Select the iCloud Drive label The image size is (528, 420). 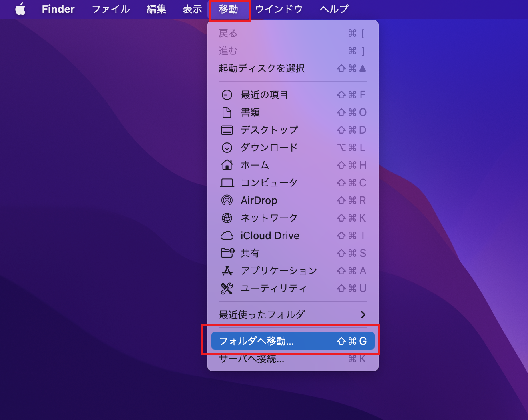pos(270,236)
